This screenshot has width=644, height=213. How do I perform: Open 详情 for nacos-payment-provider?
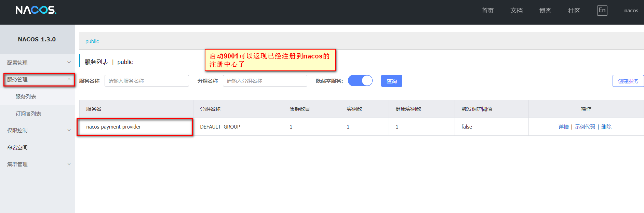click(563, 127)
